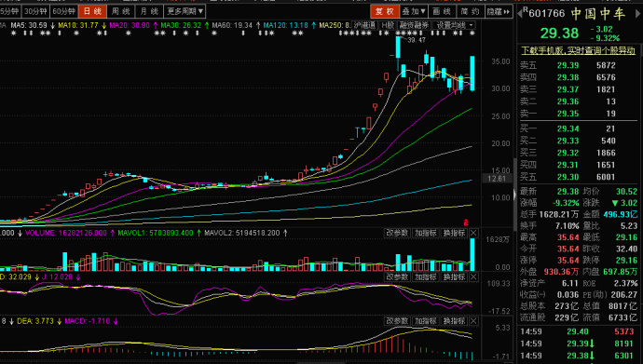Open the 设置均线 dropdown

pos(455,25)
